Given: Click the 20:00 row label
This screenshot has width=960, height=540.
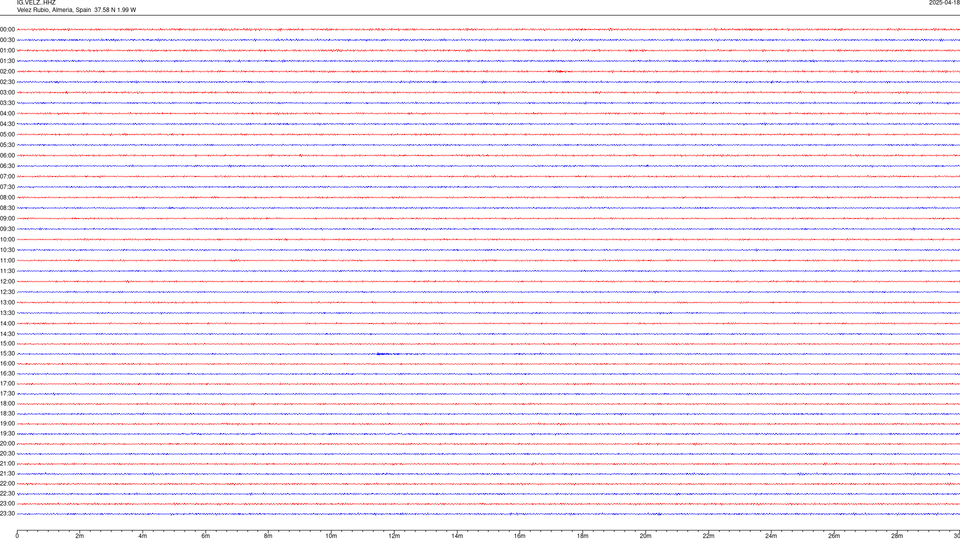Looking at the screenshot, I should 7,444.
